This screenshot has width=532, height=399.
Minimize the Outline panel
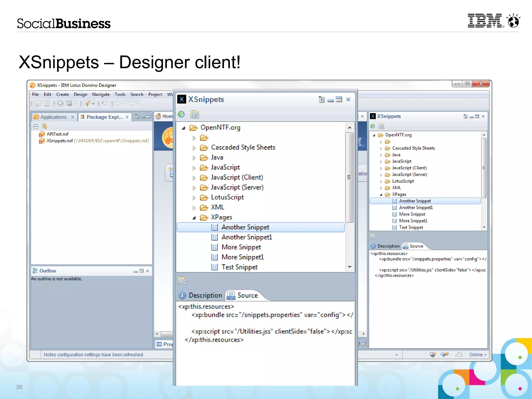tap(136, 271)
